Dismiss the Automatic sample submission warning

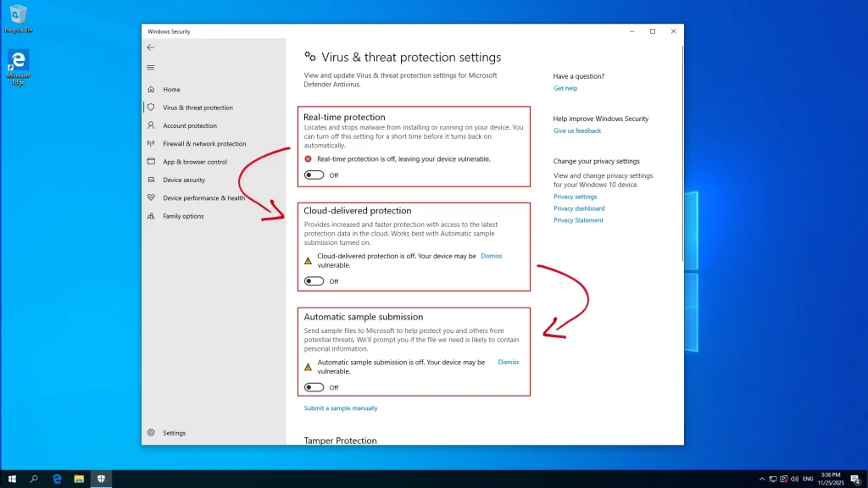tap(509, 362)
